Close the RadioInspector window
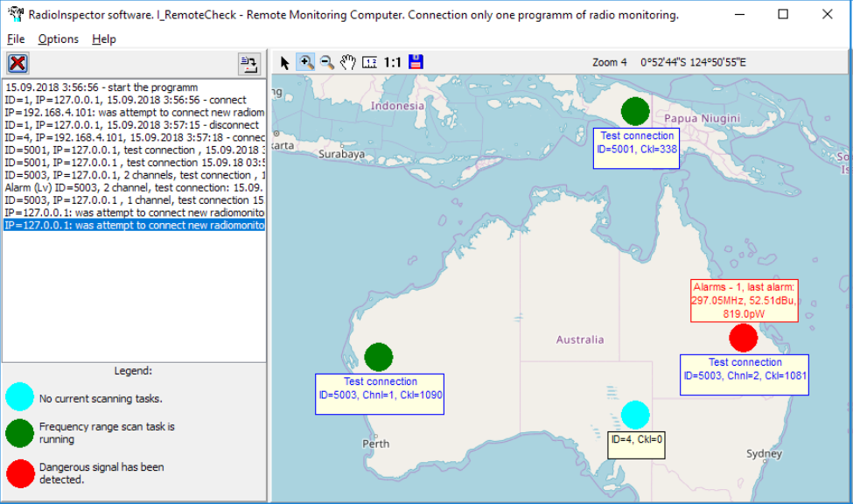The image size is (853, 504). coord(827,14)
